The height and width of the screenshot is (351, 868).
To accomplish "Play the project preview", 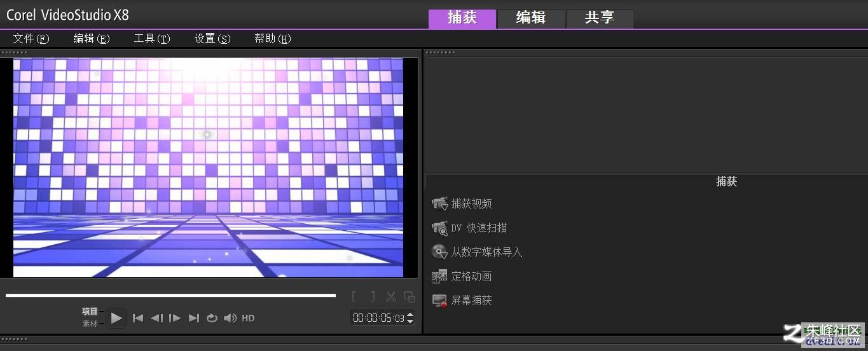I will click(116, 318).
